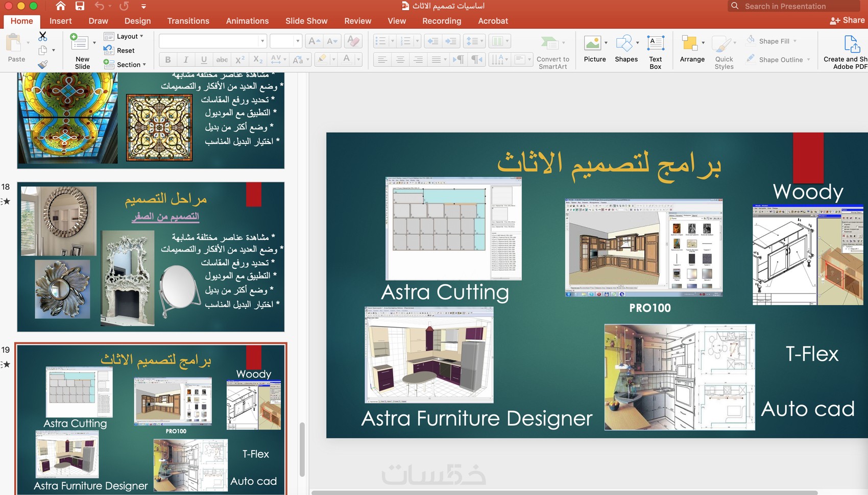Open the Shapes gallery

coord(626,48)
